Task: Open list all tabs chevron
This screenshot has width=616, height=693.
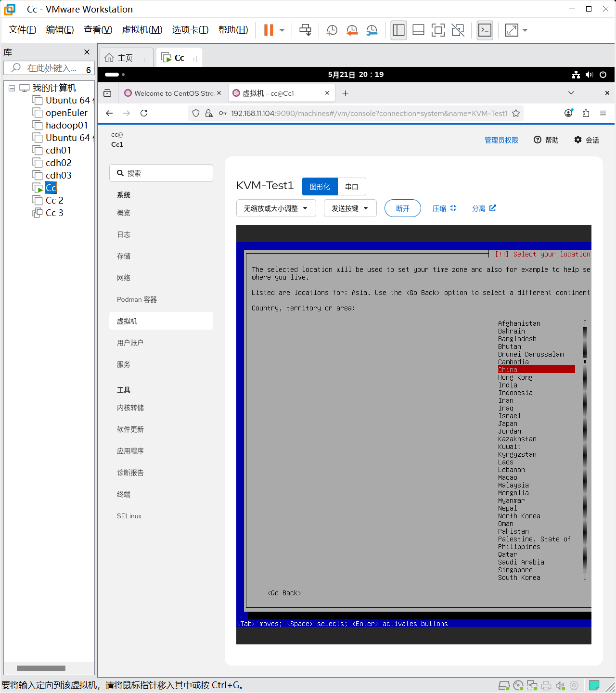Action: [x=571, y=93]
